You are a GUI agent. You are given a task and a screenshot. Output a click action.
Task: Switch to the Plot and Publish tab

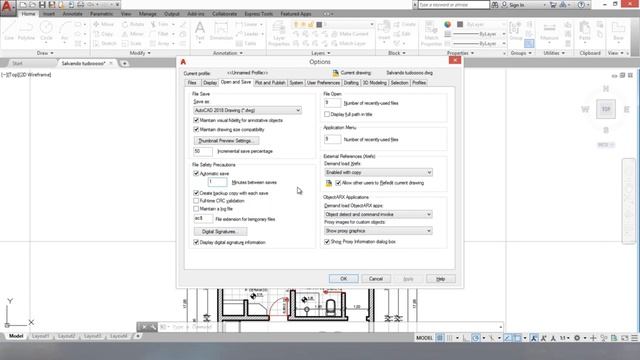(x=270, y=83)
